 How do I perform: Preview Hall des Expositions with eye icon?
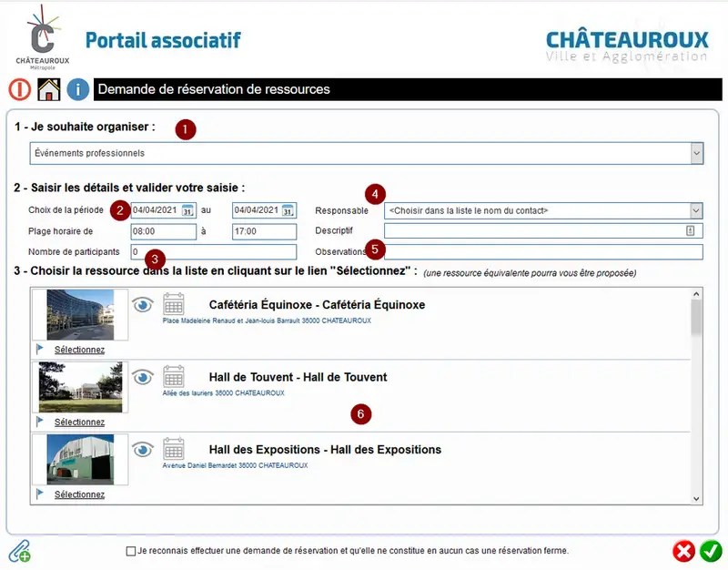point(143,450)
